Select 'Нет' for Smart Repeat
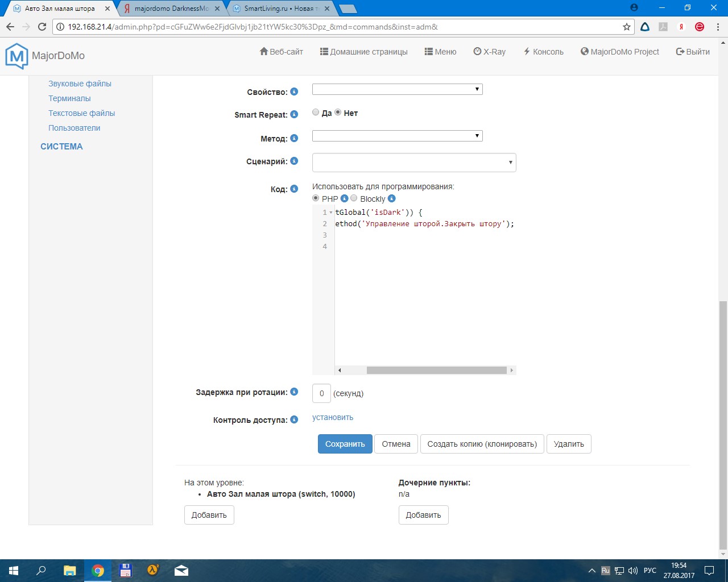 point(338,113)
